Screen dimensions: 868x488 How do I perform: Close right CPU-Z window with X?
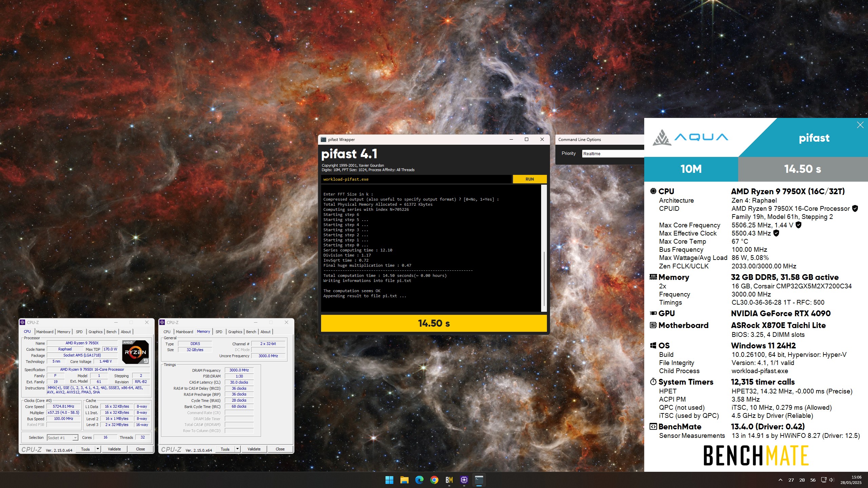[x=287, y=322]
